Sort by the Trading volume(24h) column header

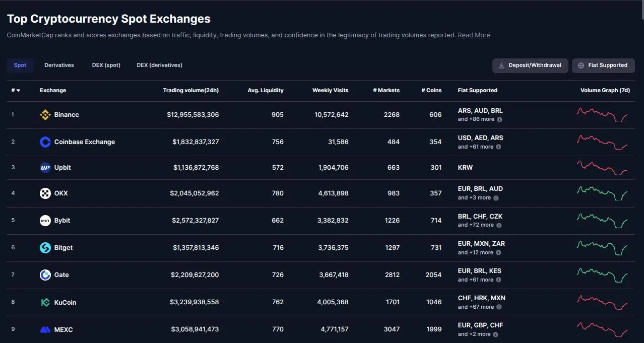191,90
